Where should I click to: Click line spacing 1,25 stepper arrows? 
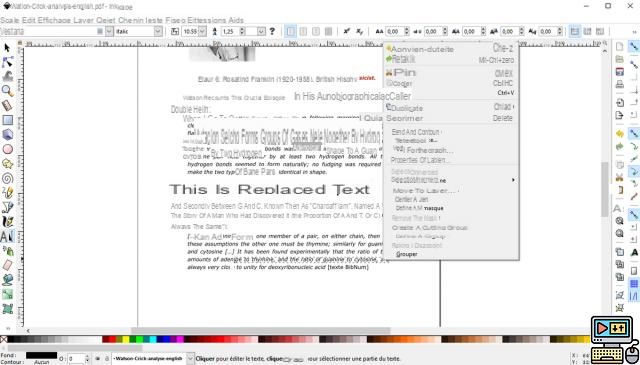click(242, 31)
